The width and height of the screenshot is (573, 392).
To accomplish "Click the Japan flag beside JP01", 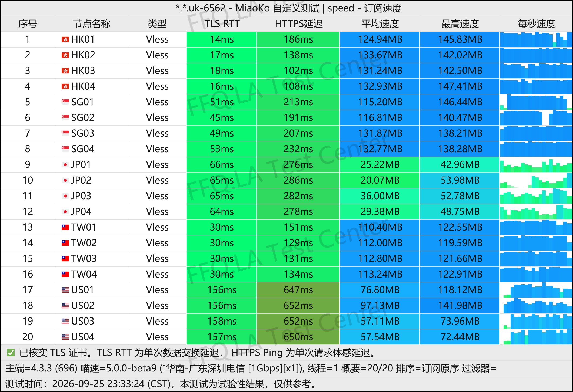I will pyautogui.click(x=65, y=165).
